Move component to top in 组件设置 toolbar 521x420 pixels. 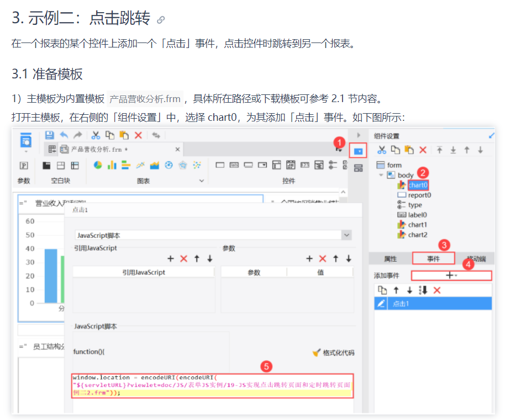tap(440, 150)
